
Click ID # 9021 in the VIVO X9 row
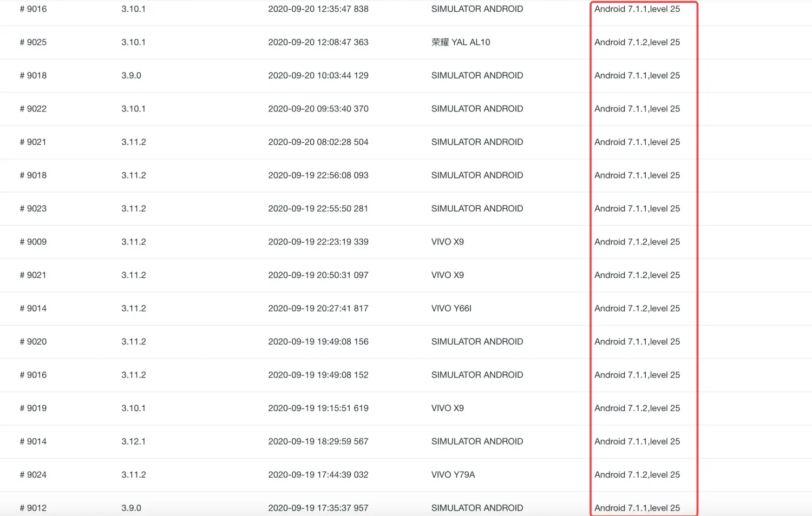(33, 275)
